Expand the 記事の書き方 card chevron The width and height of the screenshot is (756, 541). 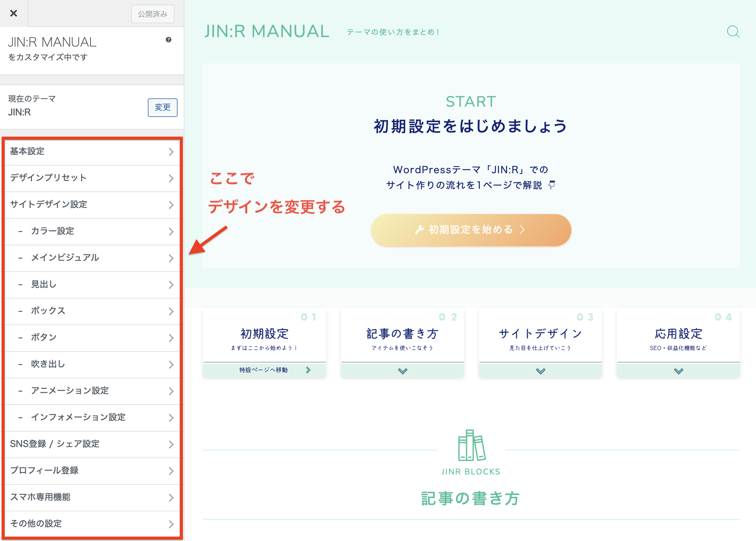402,371
